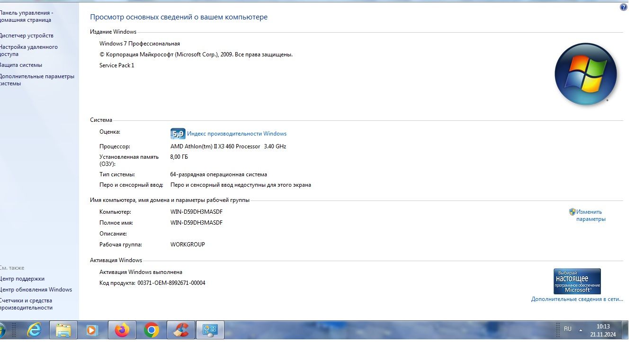Click the WORKGROUP value

click(188, 245)
